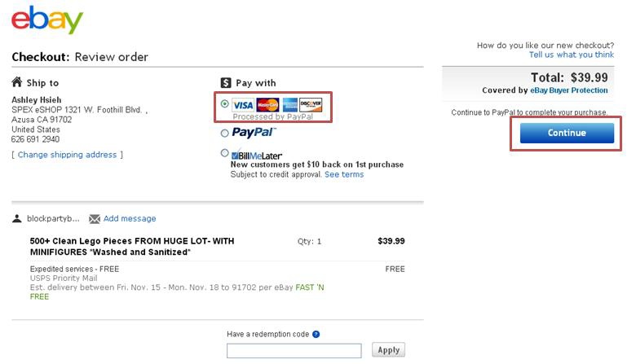Click the seller person icon
Screen dimensions: 627x364
click(17, 218)
